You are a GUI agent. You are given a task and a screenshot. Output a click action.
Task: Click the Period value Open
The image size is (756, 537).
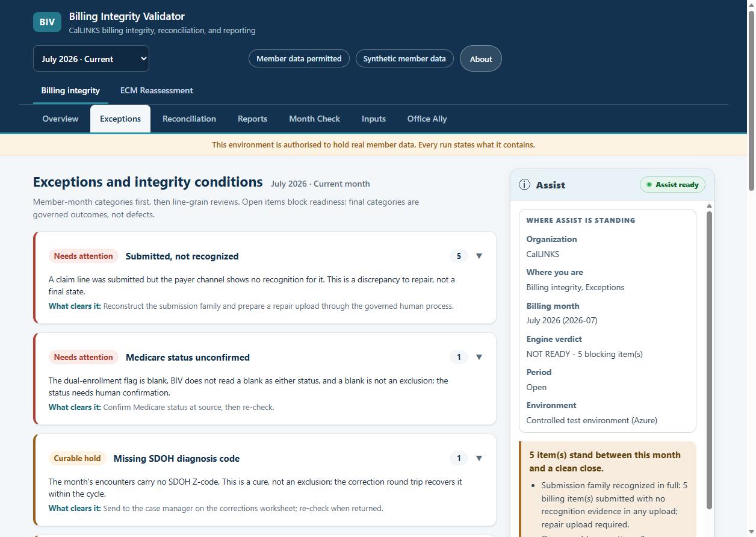(536, 387)
